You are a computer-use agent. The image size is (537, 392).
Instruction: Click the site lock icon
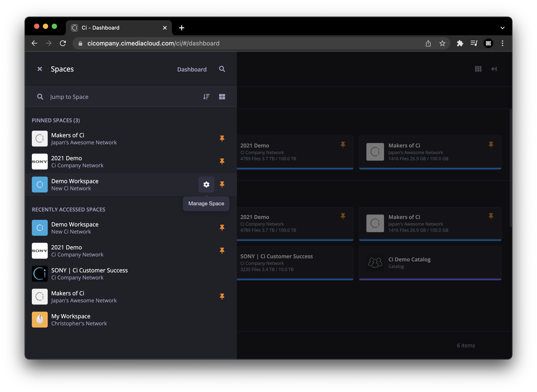pyautogui.click(x=80, y=43)
